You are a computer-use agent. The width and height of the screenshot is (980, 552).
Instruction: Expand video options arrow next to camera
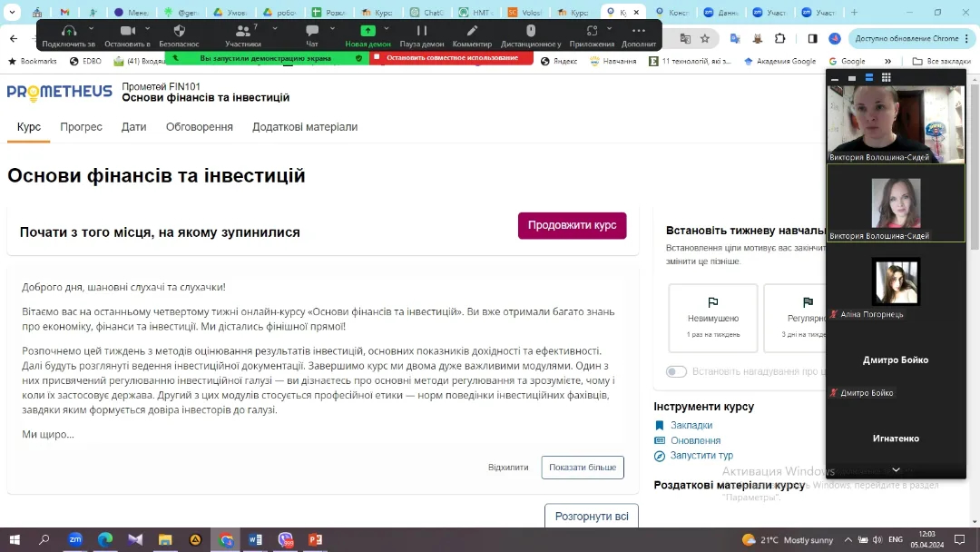[148, 28]
